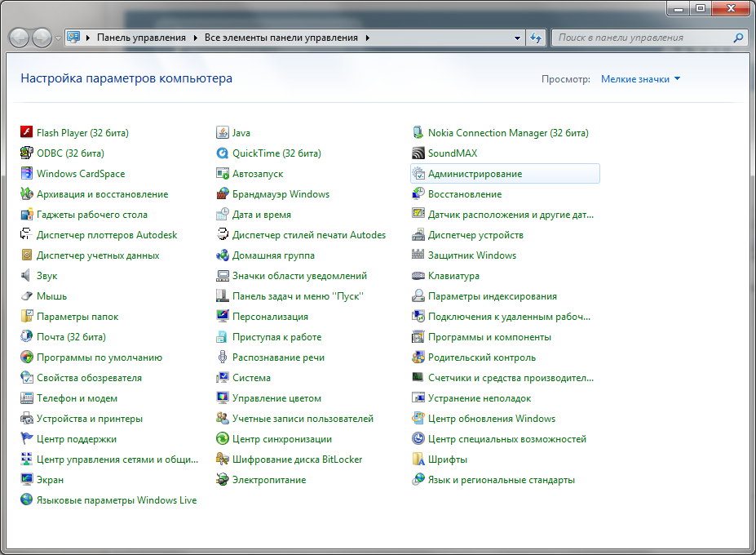Select Панель управления breadcrumb segment
The height and width of the screenshot is (555, 756).
point(141,38)
